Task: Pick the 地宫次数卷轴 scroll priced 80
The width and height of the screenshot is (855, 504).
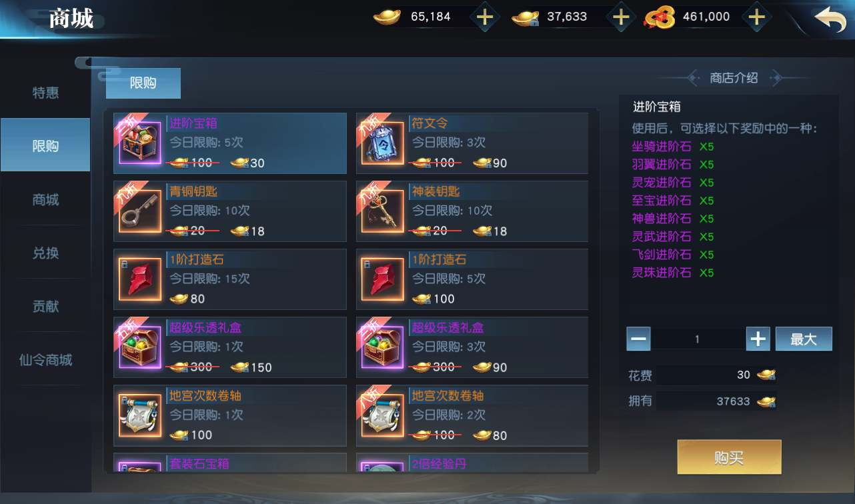Action: (472, 415)
